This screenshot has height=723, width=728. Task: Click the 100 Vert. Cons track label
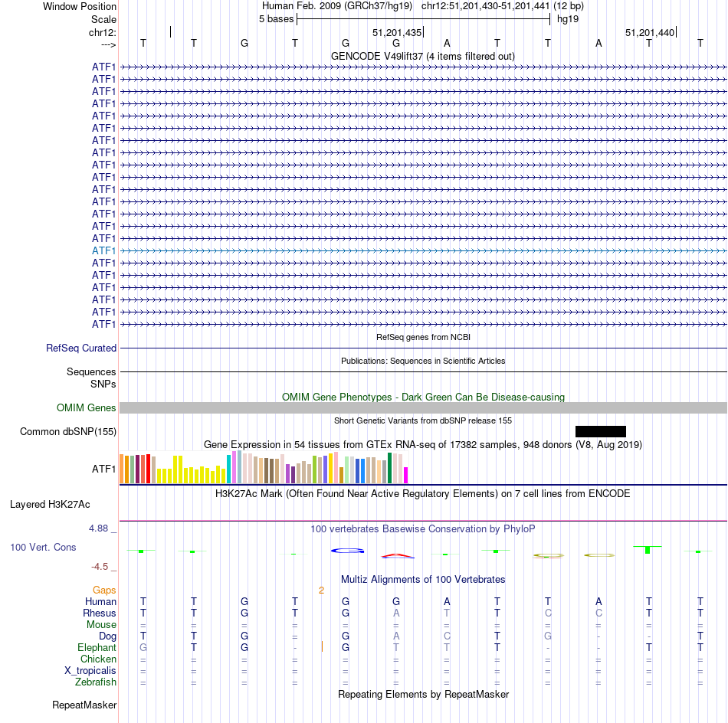pyautogui.click(x=43, y=548)
